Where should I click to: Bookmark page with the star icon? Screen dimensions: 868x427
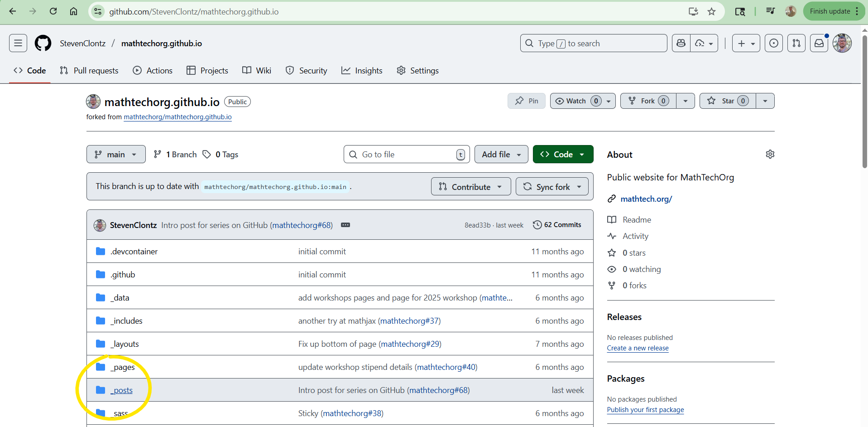[712, 12]
